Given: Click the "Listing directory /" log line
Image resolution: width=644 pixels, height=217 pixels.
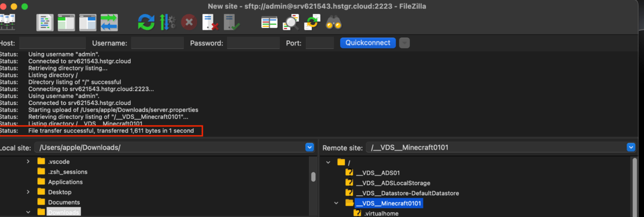Looking at the screenshot, I should (x=53, y=75).
